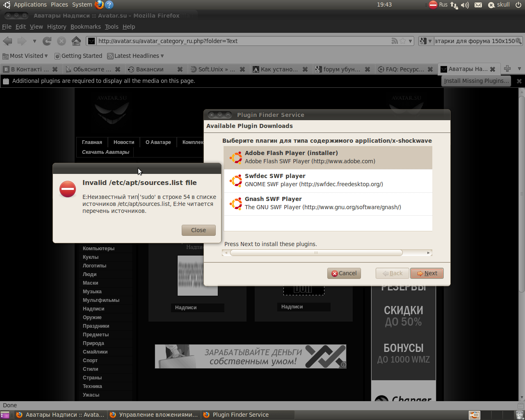This screenshot has width=525, height=420.
Task: Click Install Missing Plugins button
Action: coord(476,81)
